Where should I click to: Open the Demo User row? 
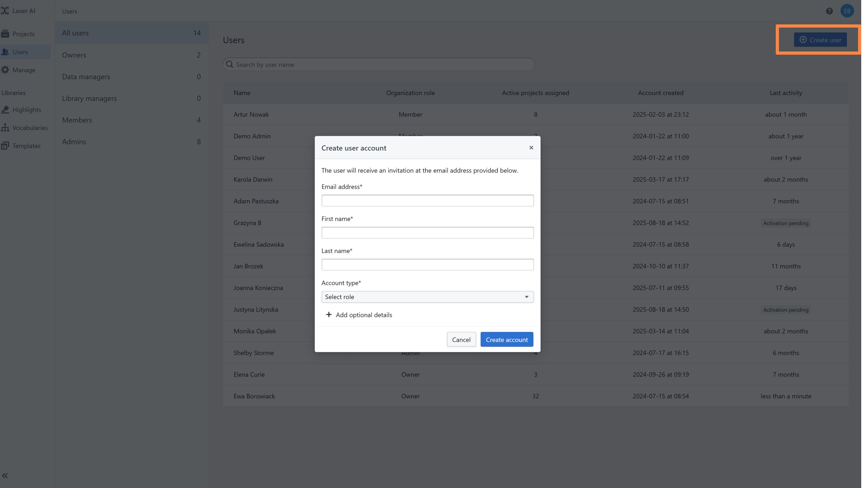(535, 158)
